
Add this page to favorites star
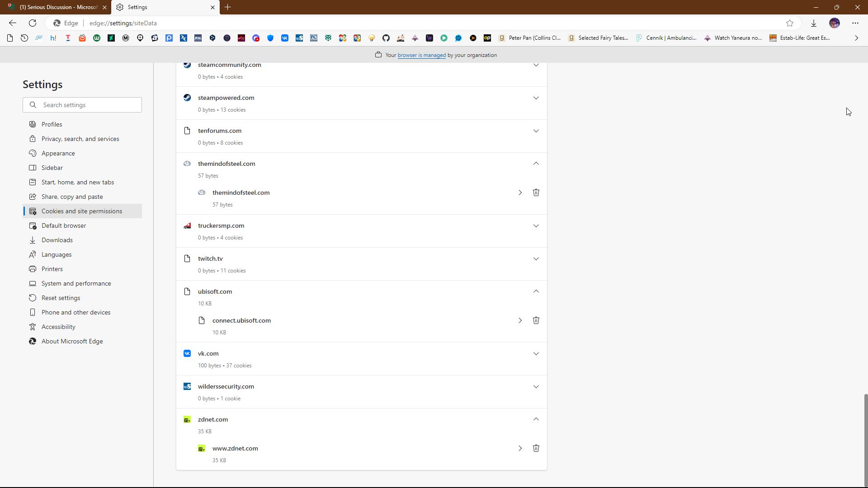[x=789, y=23]
